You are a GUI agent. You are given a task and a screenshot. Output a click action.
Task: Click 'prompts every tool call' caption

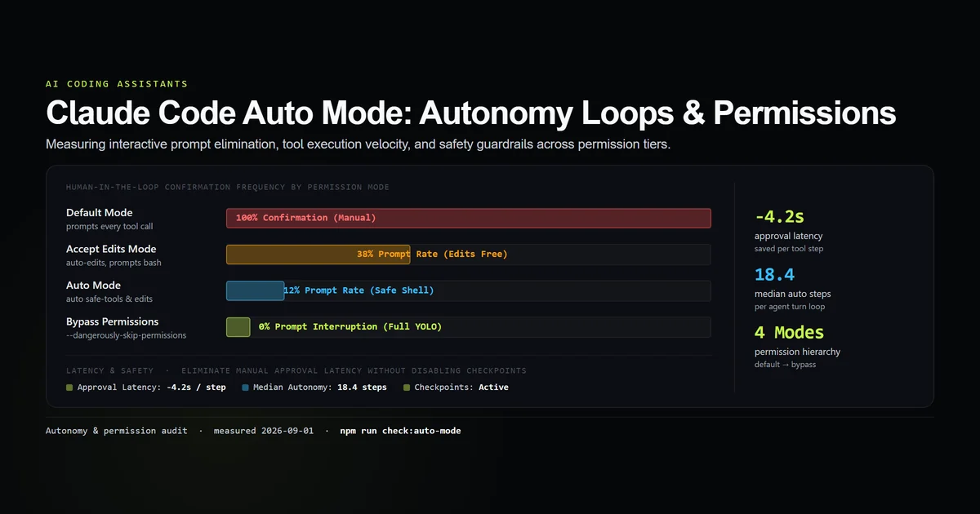coord(109,227)
